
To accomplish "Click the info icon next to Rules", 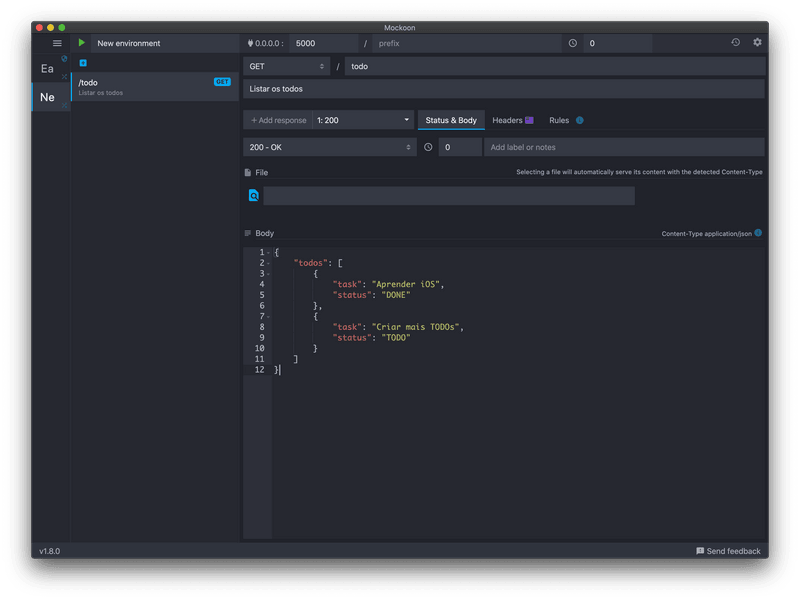I will coord(580,120).
